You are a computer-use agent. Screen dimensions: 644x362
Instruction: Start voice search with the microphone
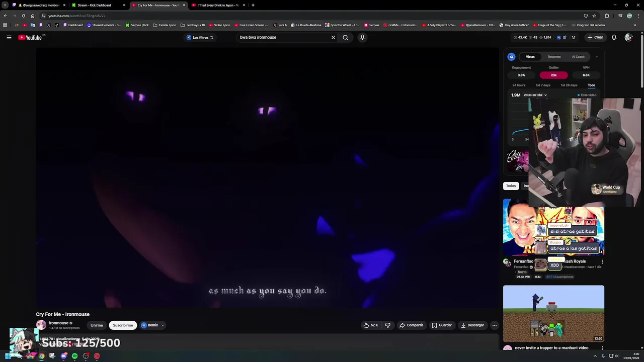point(362,37)
